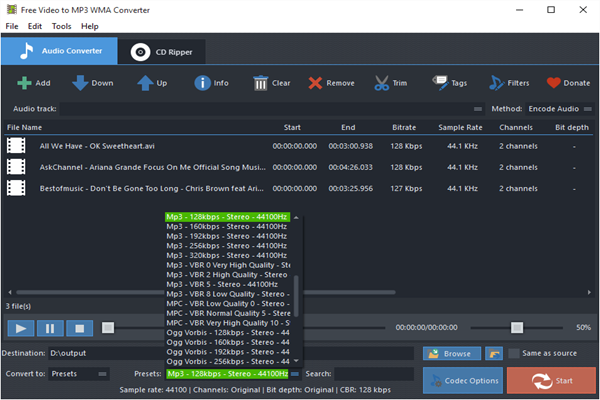Click file list horizontal scroll right arrow

589,292
